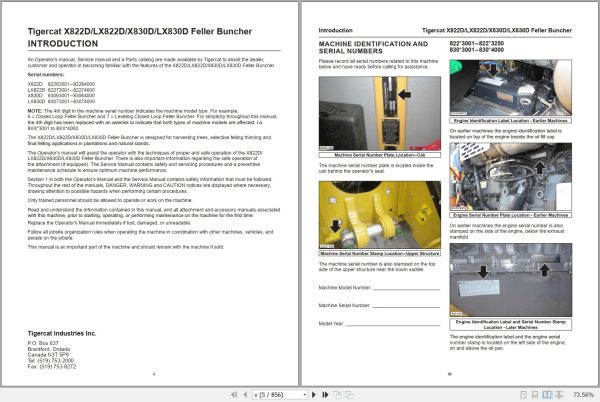Open the page number dropdown arrow

pos(305,395)
